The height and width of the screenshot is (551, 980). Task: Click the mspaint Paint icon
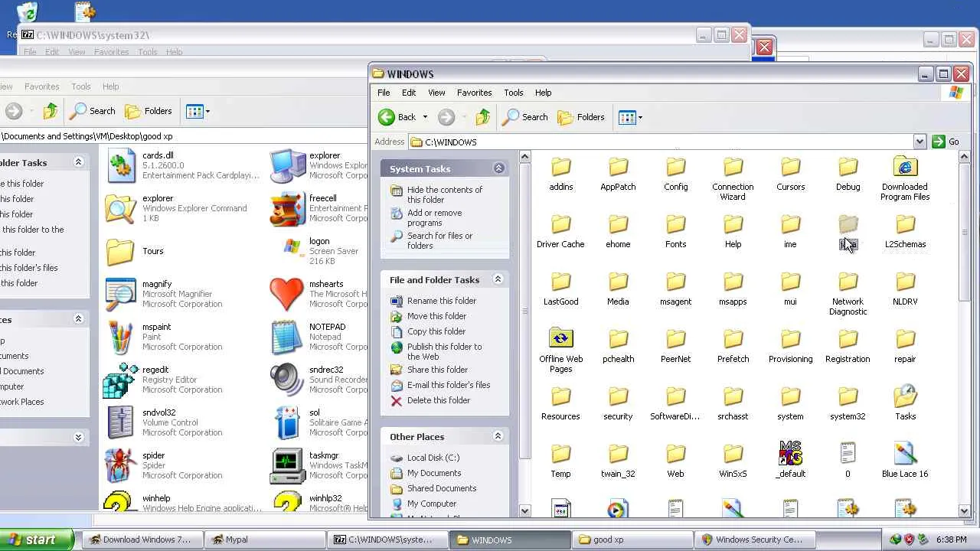[x=121, y=337]
